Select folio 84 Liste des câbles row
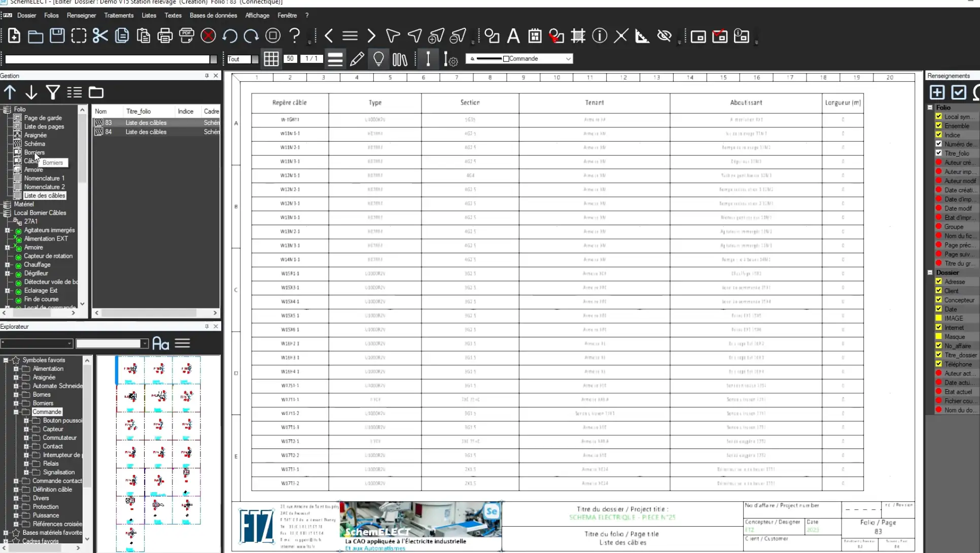The width and height of the screenshot is (980, 553). pyautogui.click(x=146, y=132)
